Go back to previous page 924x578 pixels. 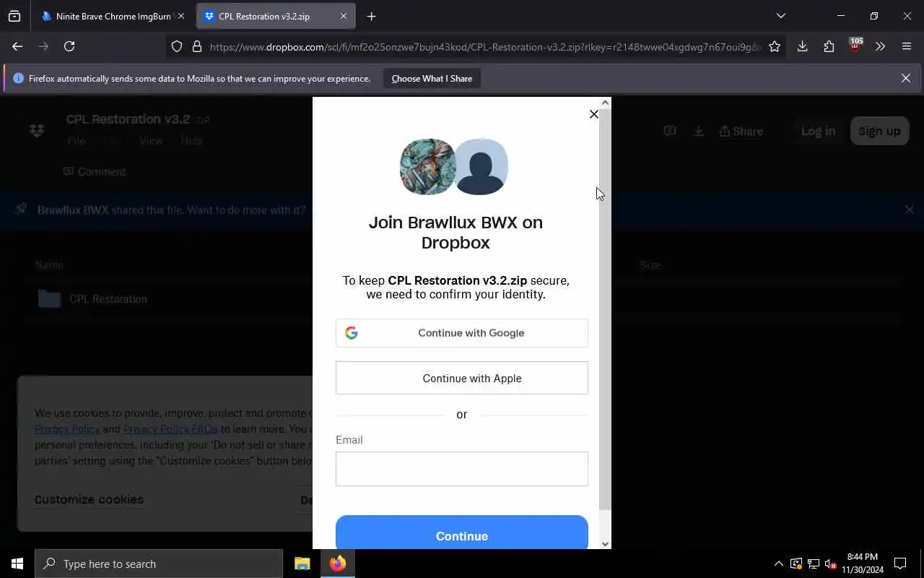tap(17, 46)
